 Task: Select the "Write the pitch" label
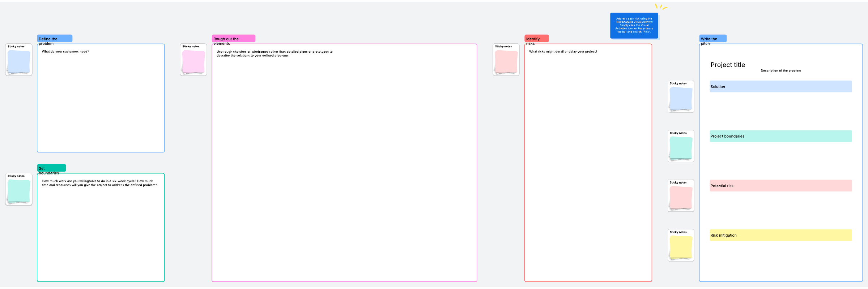point(712,39)
